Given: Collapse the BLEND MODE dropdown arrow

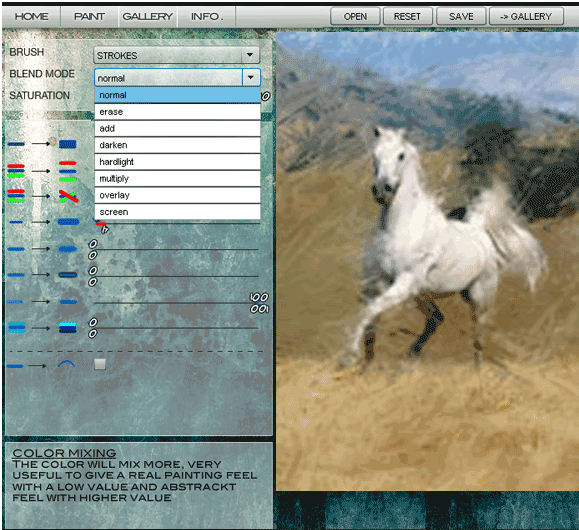Looking at the screenshot, I should (251, 78).
